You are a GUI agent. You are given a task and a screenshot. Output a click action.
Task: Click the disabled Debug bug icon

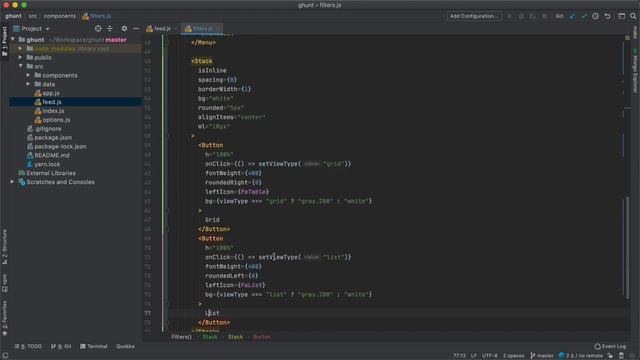(521, 16)
